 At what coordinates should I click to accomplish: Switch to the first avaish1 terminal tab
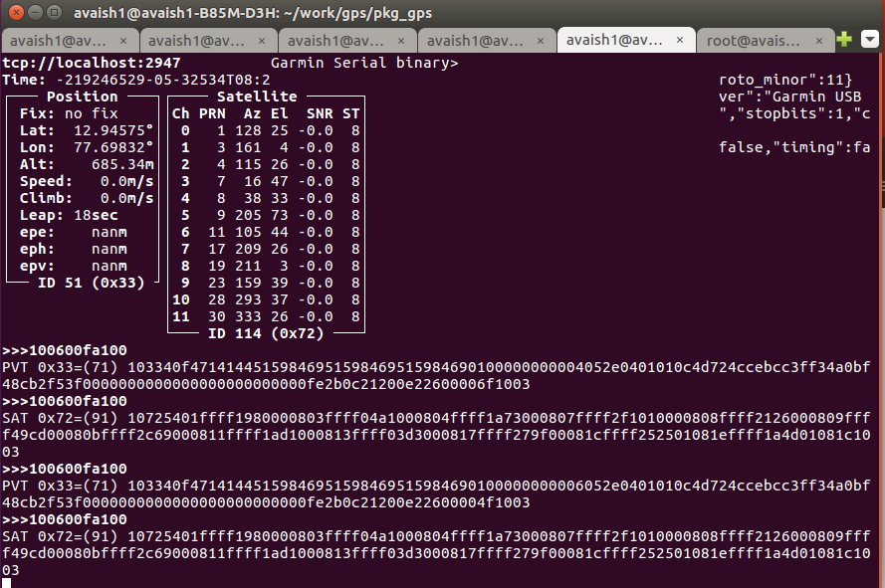point(58,41)
